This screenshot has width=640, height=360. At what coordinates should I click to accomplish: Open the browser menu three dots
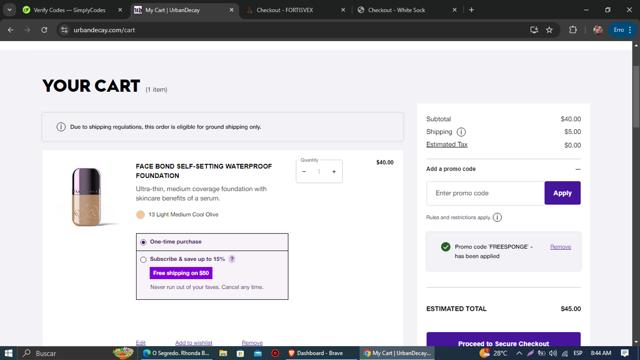(630, 30)
